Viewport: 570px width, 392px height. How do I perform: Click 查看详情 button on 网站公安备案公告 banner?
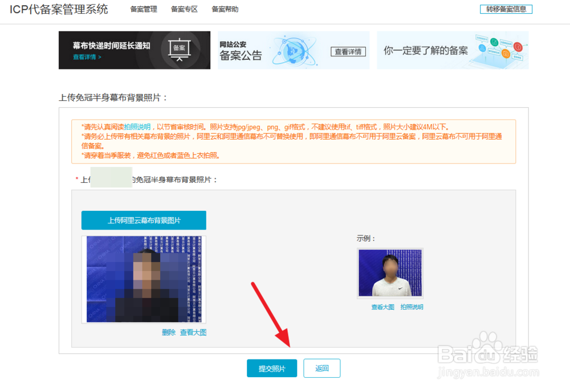click(348, 52)
